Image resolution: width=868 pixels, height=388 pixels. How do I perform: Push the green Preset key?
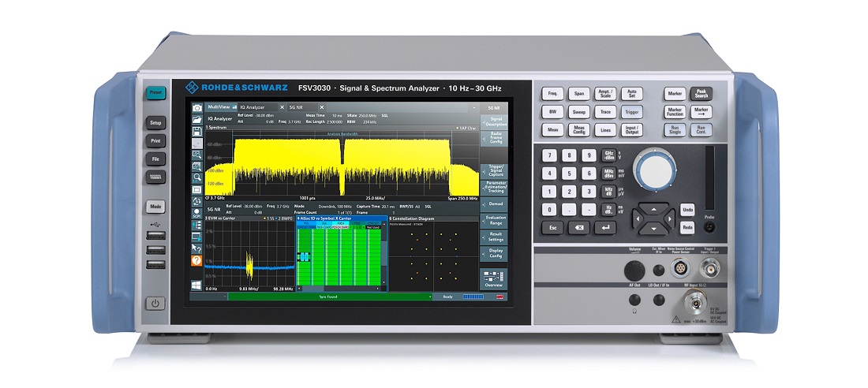[x=155, y=92]
